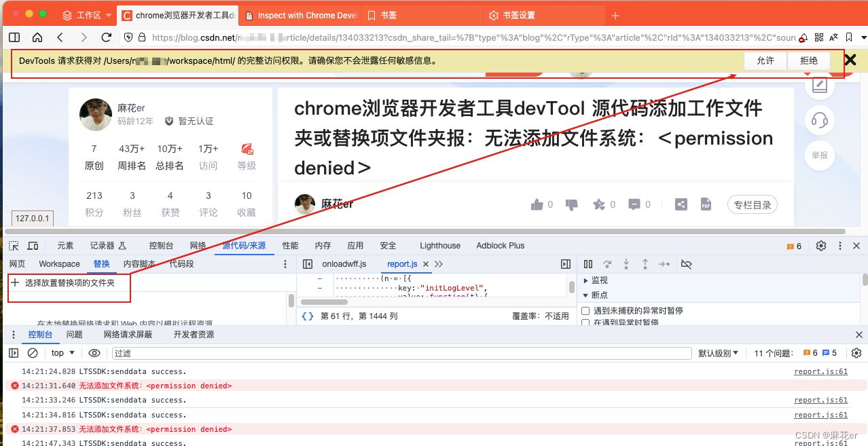
Task: Open a new tab with the plus button
Action: click(x=615, y=15)
